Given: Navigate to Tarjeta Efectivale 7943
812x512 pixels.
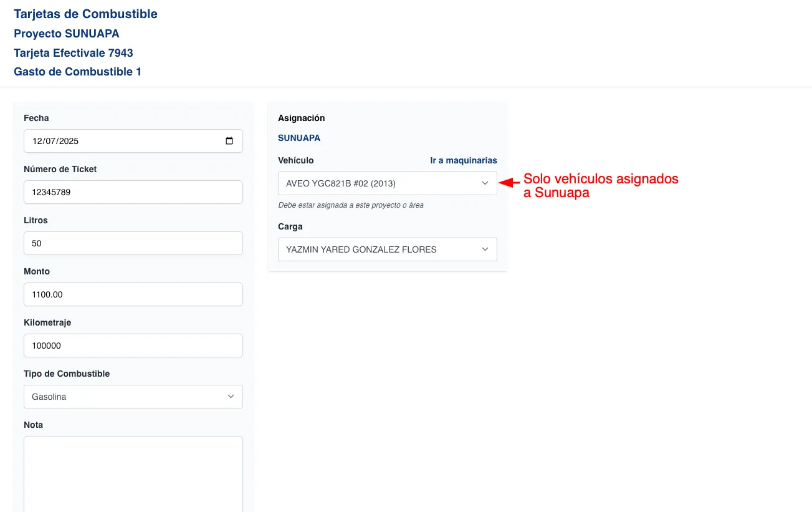Looking at the screenshot, I should click(x=74, y=53).
